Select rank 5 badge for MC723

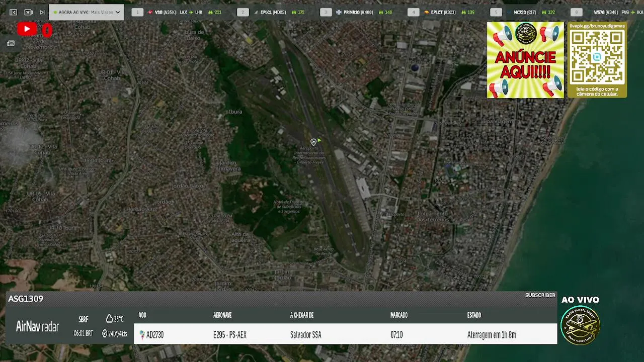(496, 12)
